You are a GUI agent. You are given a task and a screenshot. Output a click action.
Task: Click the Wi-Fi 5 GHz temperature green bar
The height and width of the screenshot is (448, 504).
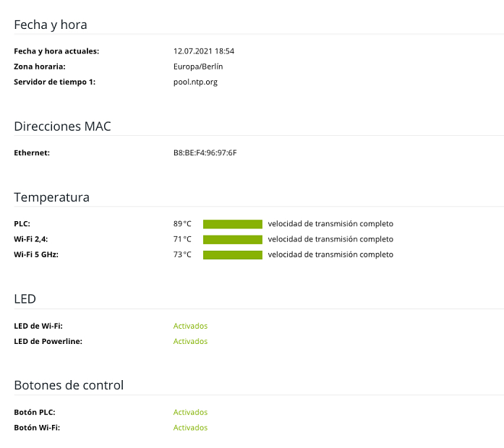click(233, 254)
